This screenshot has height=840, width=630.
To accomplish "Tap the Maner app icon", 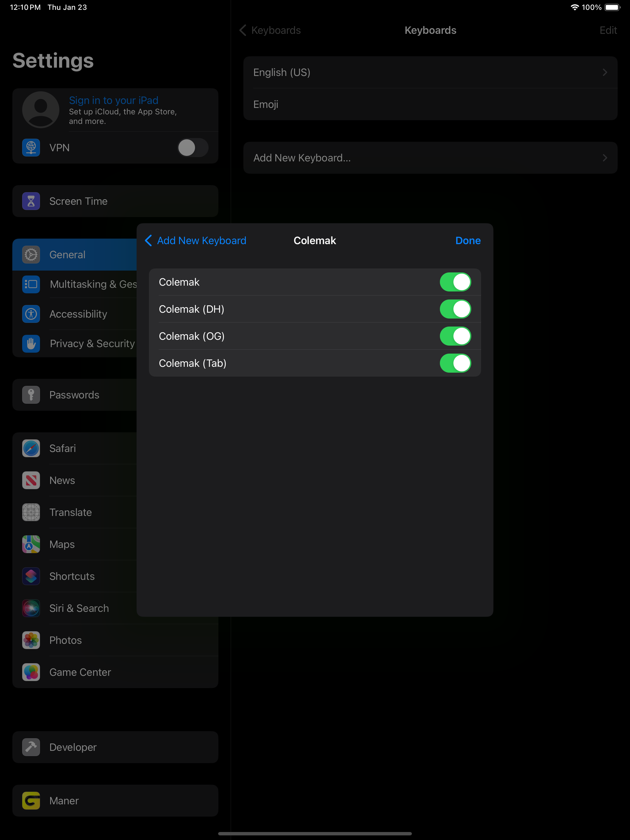I will point(31,801).
